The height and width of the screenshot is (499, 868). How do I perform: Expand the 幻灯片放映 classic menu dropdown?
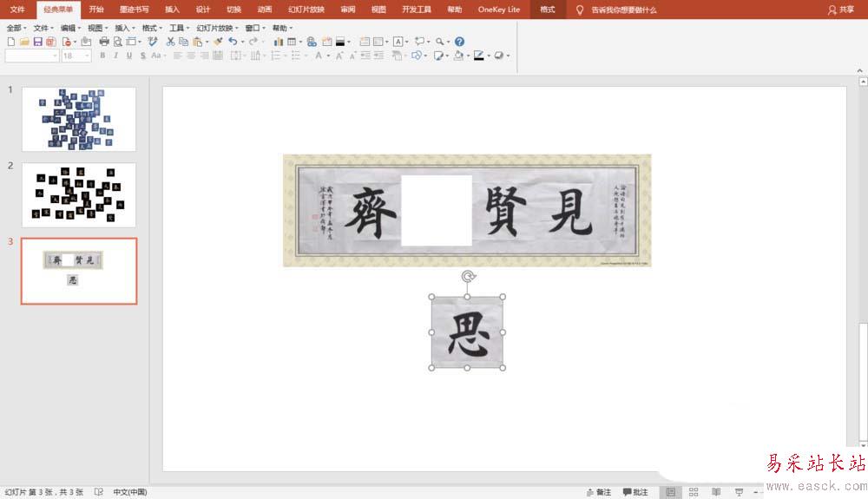pos(218,28)
